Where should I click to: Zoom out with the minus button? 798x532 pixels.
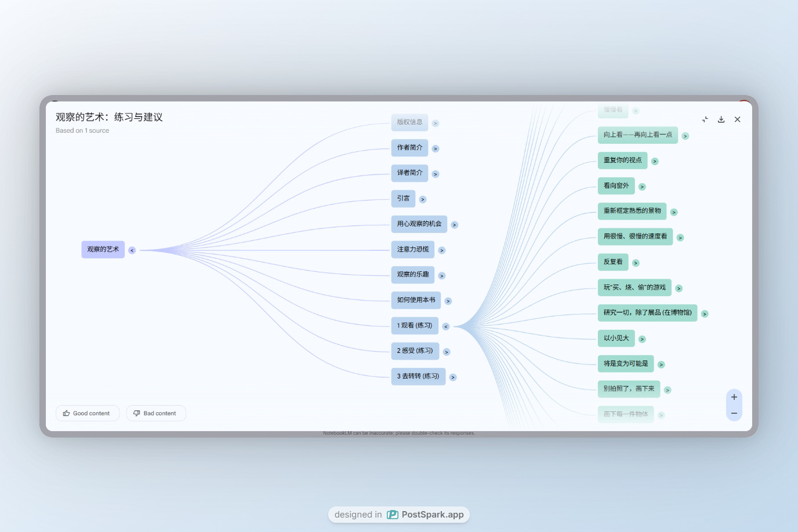[734, 413]
